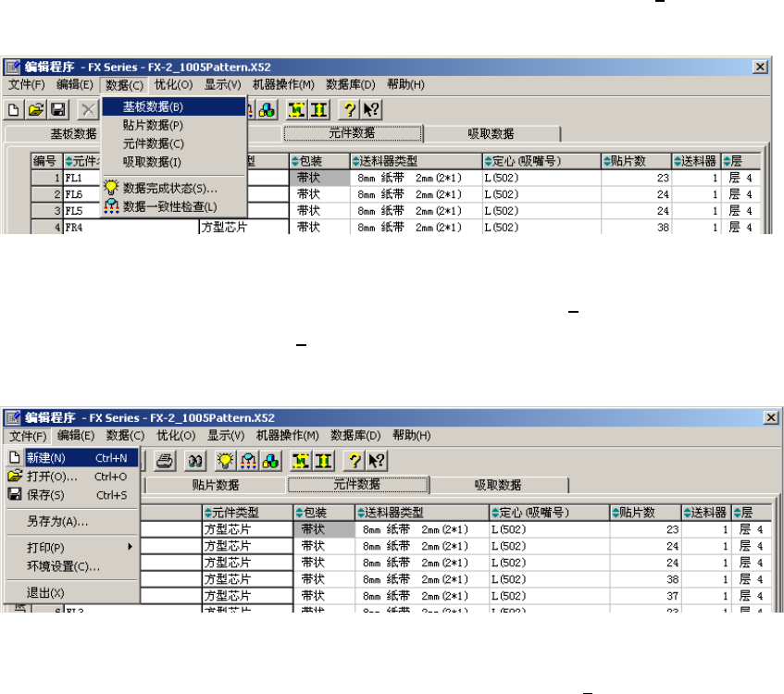This screenshot has width=784, height=694.
Task: Switch to 吸取数据 tab in upper window
Action: (x=491, y=133)
